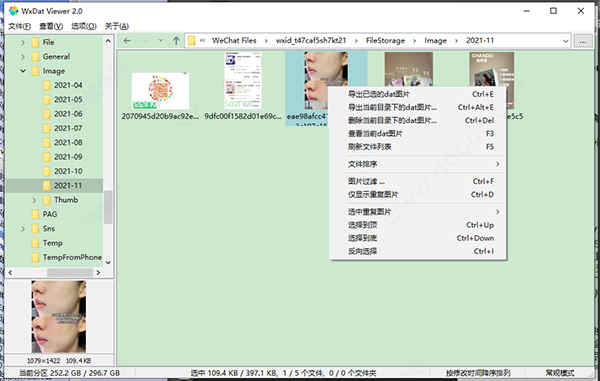Expand the Sns folder node
Viewport: 600px width, 381px height.
23,229
